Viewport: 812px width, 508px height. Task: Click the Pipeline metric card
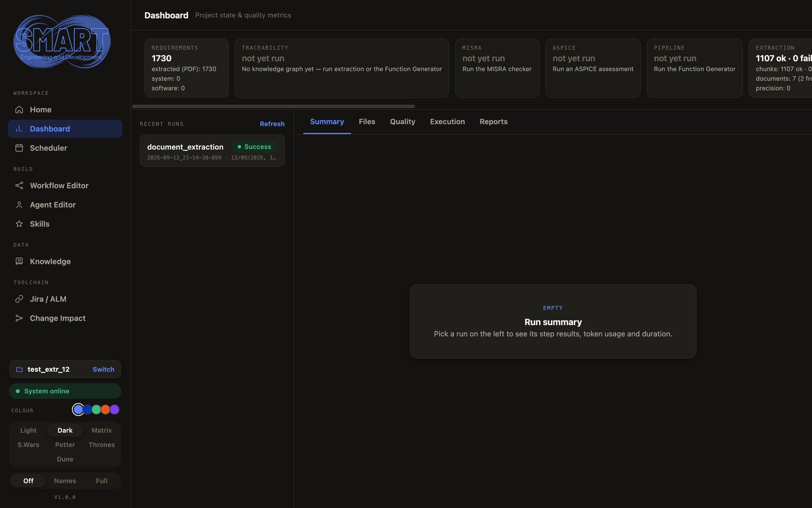pos(695,68)
